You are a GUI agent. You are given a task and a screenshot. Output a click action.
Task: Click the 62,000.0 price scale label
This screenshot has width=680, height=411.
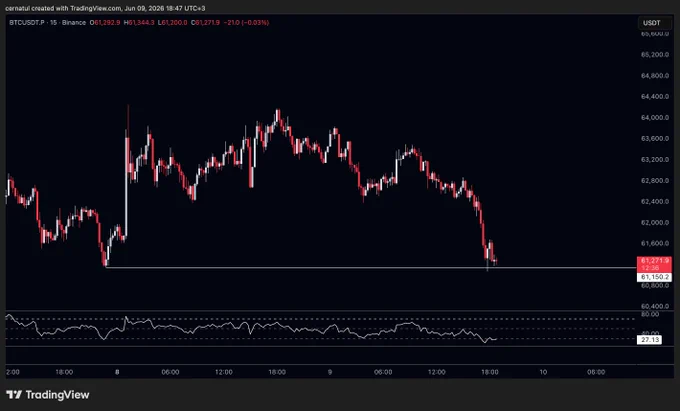655,222
